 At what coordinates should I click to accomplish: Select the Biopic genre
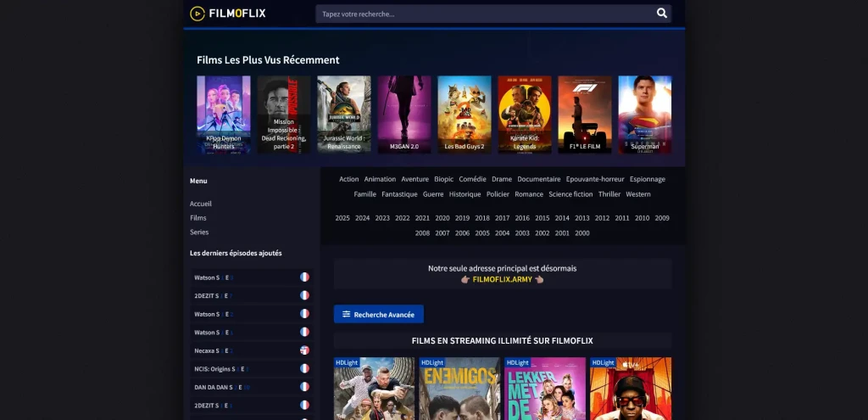[x=443, y=179]
